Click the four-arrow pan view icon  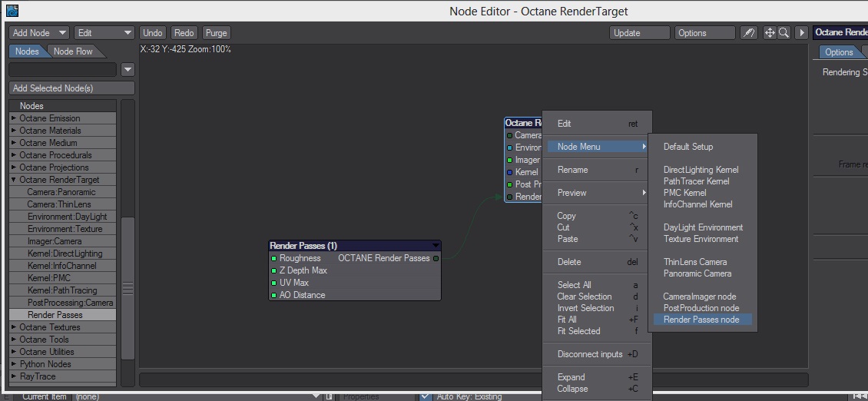click(x=770, y=33)
